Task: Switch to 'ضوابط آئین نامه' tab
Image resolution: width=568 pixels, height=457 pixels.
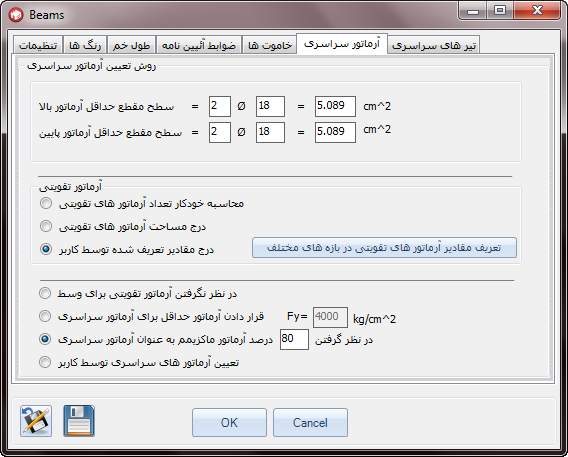Action: click(199, 45)
